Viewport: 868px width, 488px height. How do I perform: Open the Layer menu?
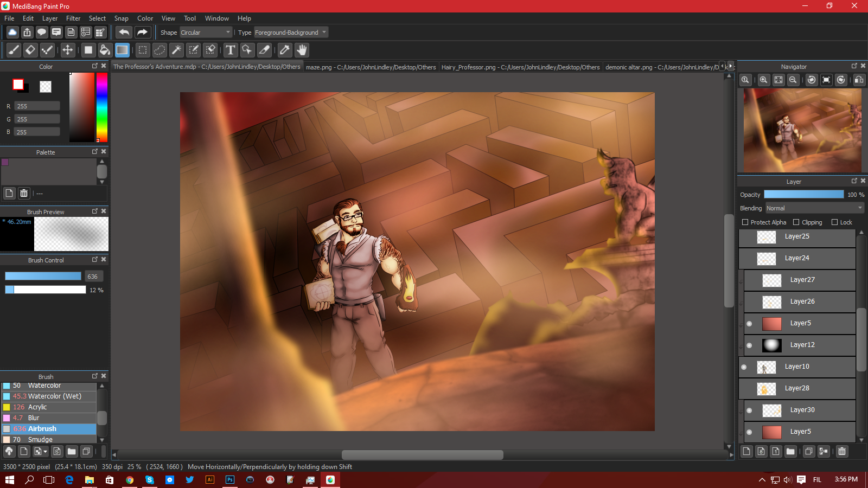50,18
